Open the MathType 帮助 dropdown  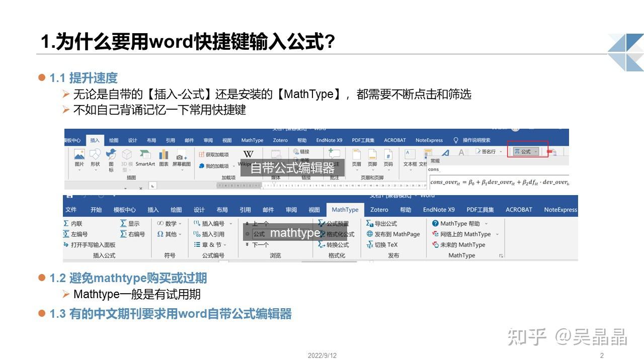click(x=486, y=223)
